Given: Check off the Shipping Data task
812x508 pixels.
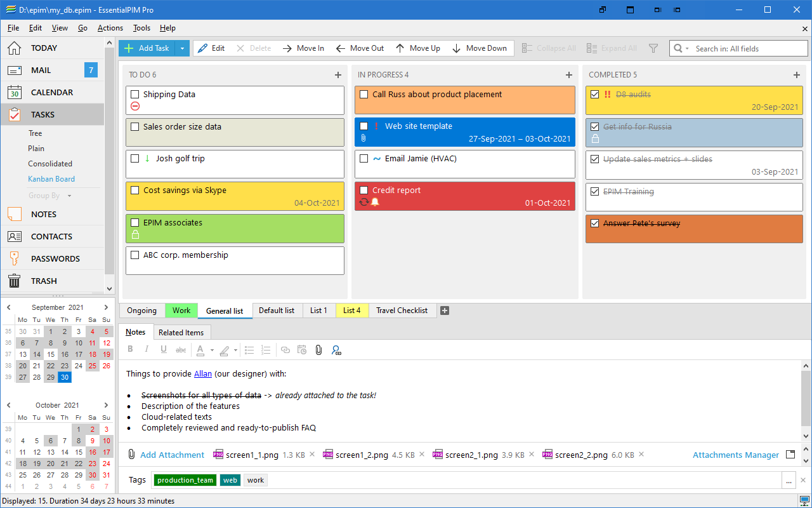Looking at the screenshot, I should click(x=135, y=94).
